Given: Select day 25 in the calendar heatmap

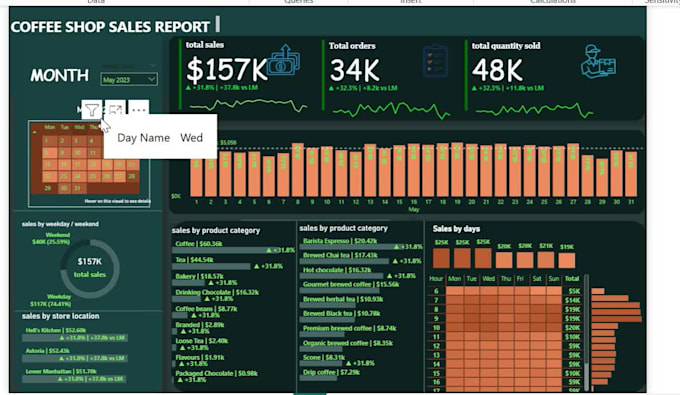Looking at the screenshot, I should (92, 176).
